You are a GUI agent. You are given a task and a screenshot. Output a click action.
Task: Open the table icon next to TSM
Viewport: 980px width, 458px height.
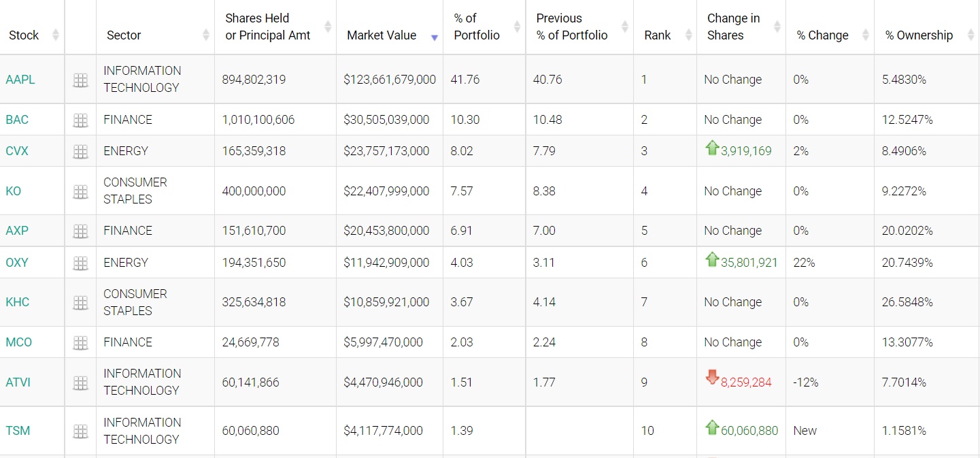80,431
